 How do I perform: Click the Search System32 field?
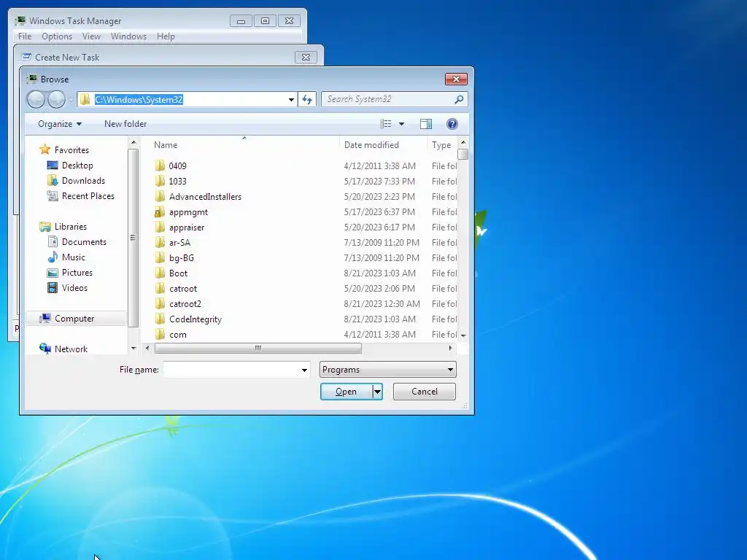tap(387, 99)
